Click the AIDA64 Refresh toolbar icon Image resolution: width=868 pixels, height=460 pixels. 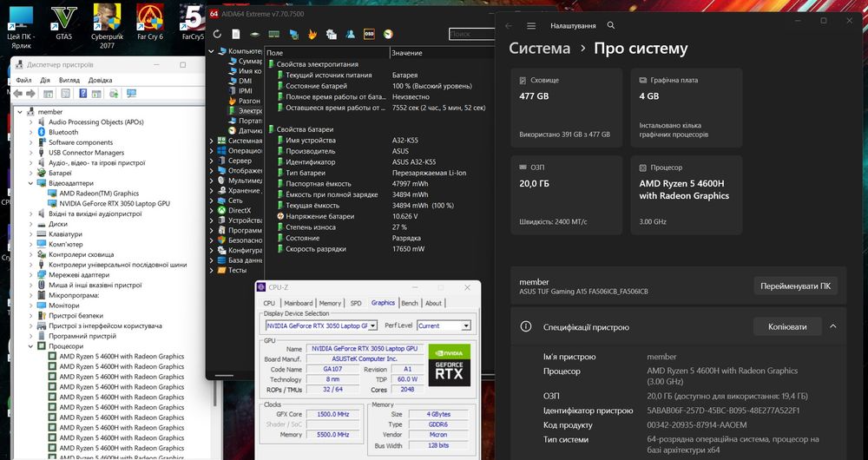click(x=217, y=35)
